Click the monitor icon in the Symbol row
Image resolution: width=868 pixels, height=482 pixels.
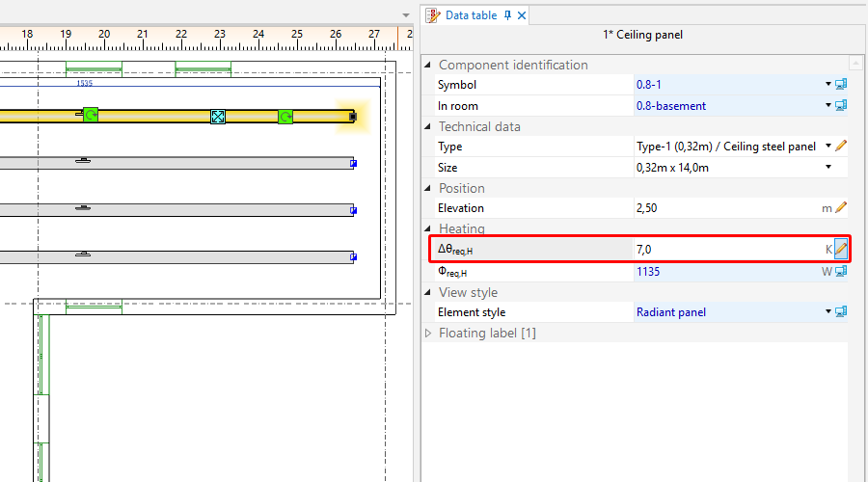click(x=840, y=85)
